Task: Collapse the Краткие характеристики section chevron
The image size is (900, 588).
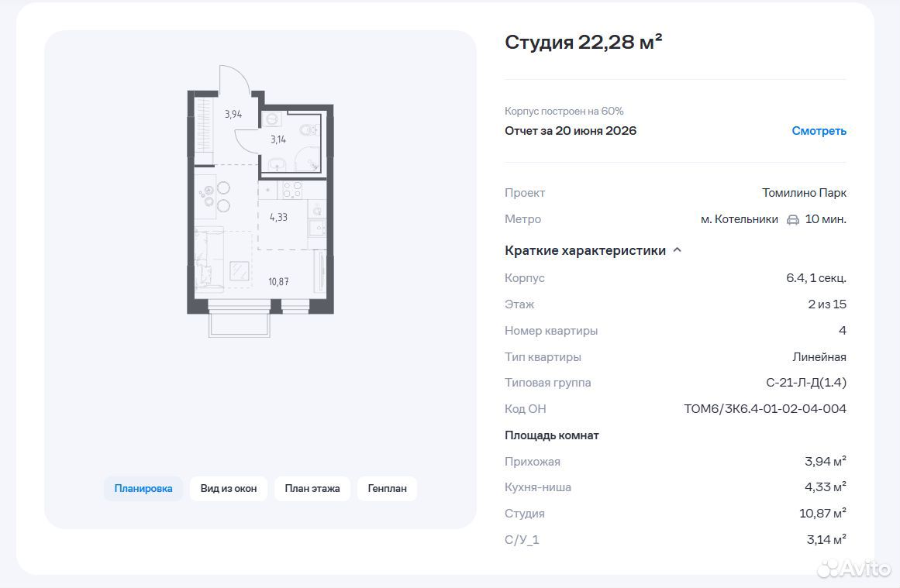Action: pos(678,250)
